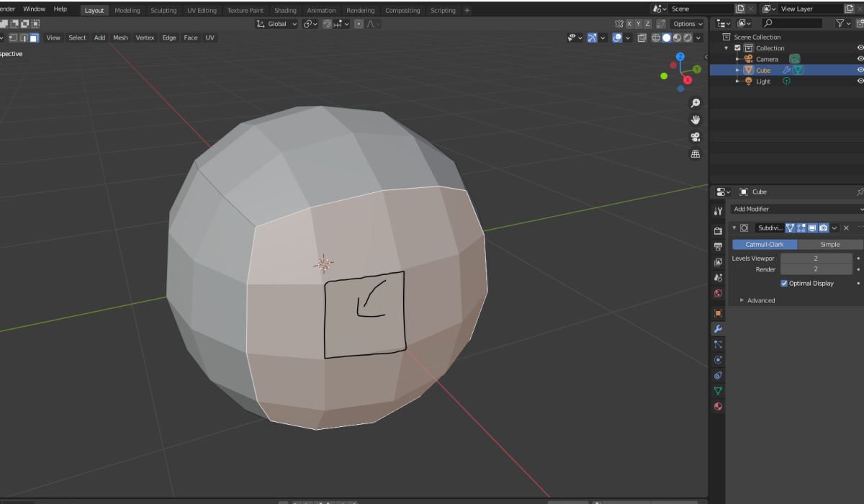Viewport: 864px width, 504px height.
Task: Click new scene icon next to Scene field
Action: click(739, 9)
